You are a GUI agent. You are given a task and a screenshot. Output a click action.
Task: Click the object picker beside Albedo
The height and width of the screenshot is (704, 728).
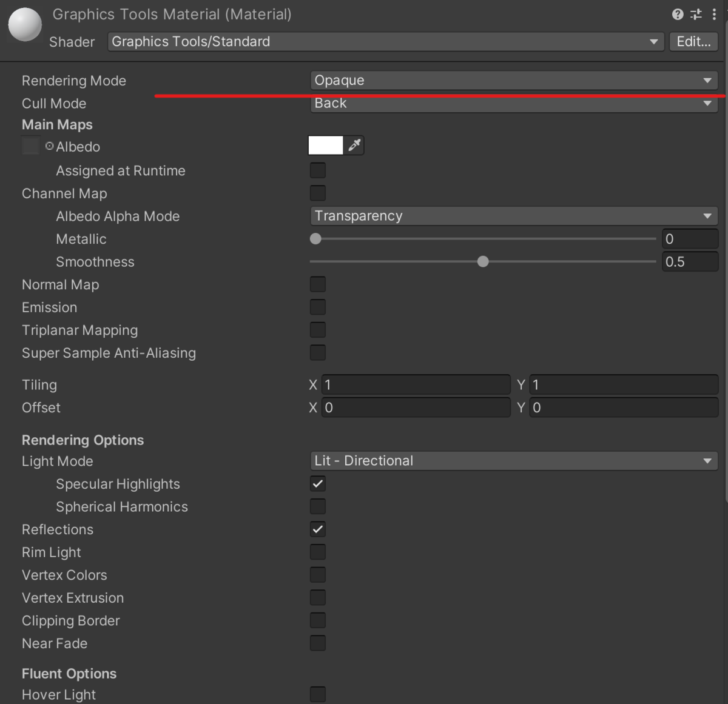pyautogui.click(x=49, y=146)
